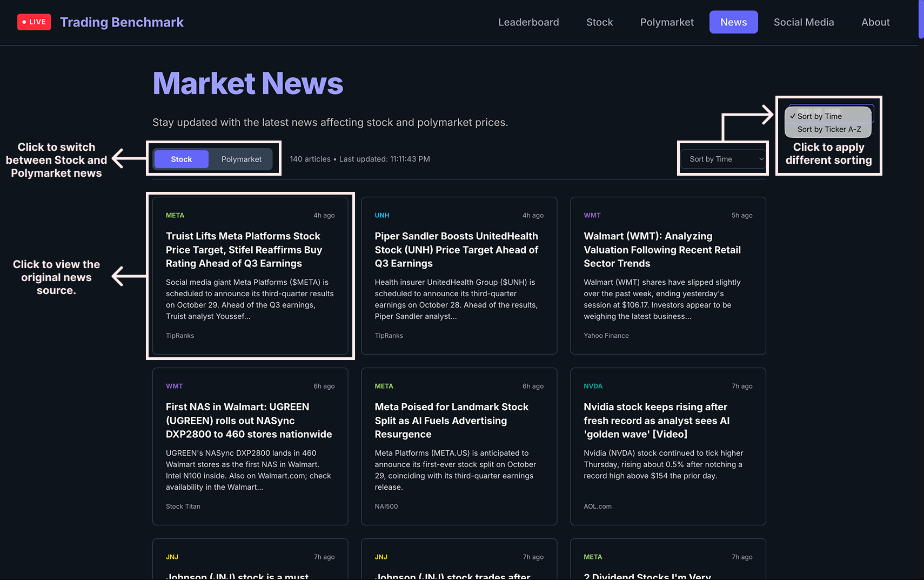This screenshot has width=924, height=580.
Task: Open the Stock tab in top navigation
Action: [599, 22]
